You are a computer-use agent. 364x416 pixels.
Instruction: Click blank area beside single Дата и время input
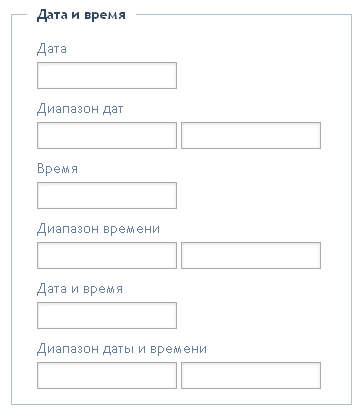[263, 315]
